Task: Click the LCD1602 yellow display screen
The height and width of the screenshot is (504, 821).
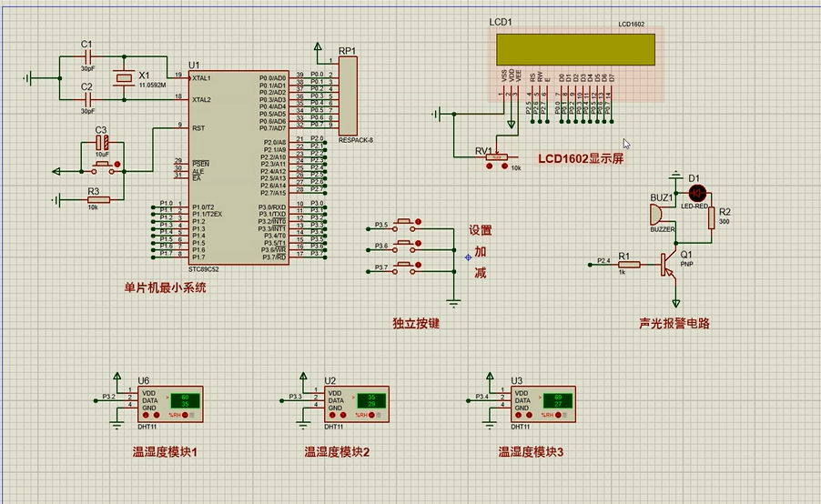Action: (574, 50)
